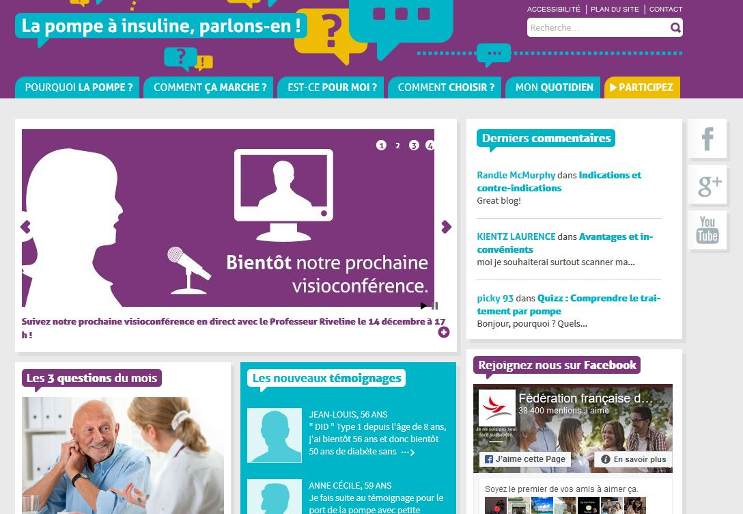Click Jean-Louis avatar silhouette
This screenshot has width=743, height=514.
click(274, 435)
